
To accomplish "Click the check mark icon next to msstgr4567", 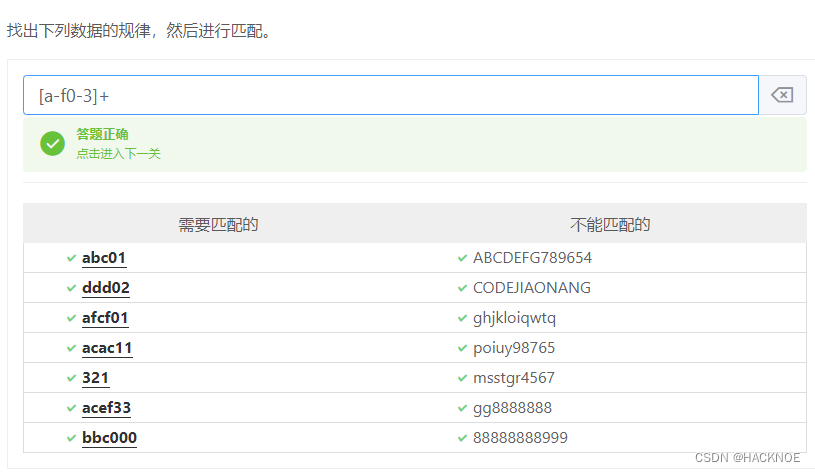I will pos(462,378).
